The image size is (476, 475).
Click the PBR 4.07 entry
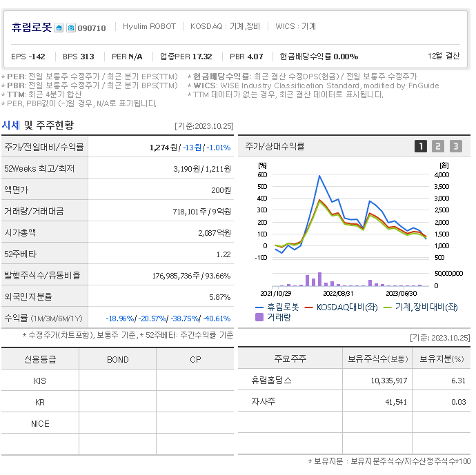pyautogui.click(x=246, y=57)
